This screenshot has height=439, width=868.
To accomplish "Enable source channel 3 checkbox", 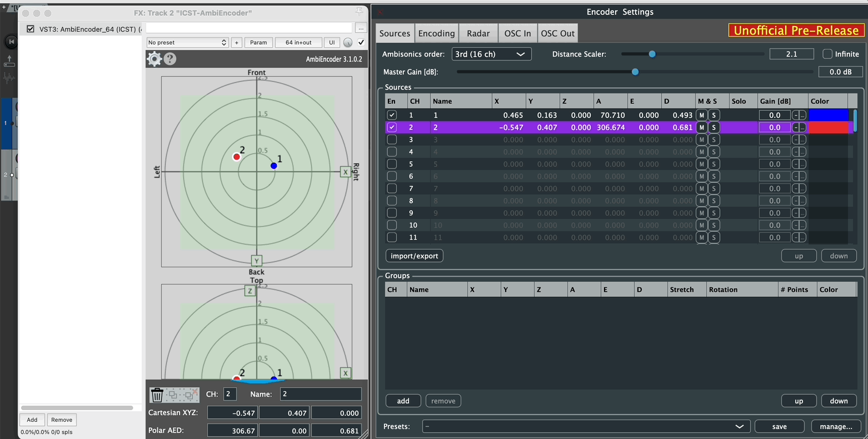I will click(x=392, y=139).
